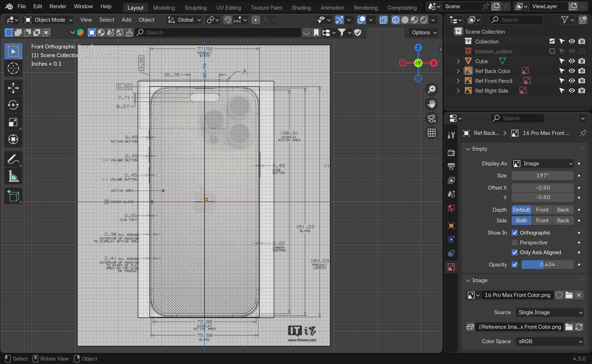The width and height of the screenshot is (592, 364).
Task: Set Side to Both
Action: click(x=522, y=221)
